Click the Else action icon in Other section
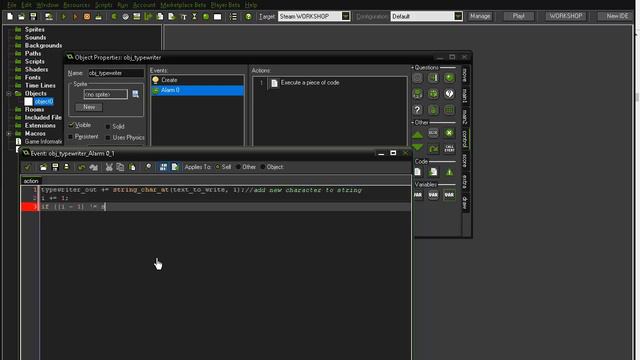 click(433, 133)
